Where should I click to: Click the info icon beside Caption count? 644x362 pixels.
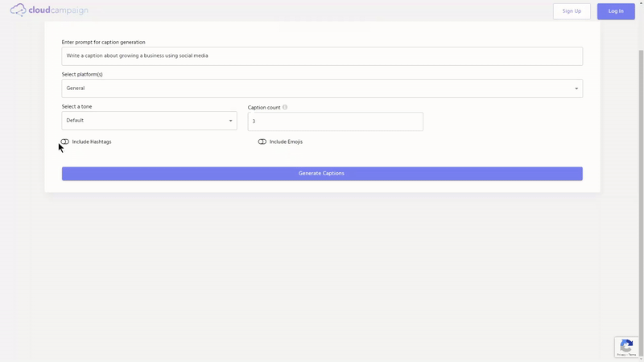pos(285,107)
